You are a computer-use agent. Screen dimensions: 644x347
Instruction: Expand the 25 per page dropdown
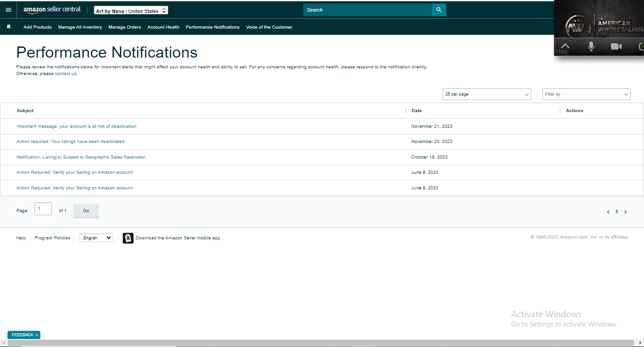(487, 94)
